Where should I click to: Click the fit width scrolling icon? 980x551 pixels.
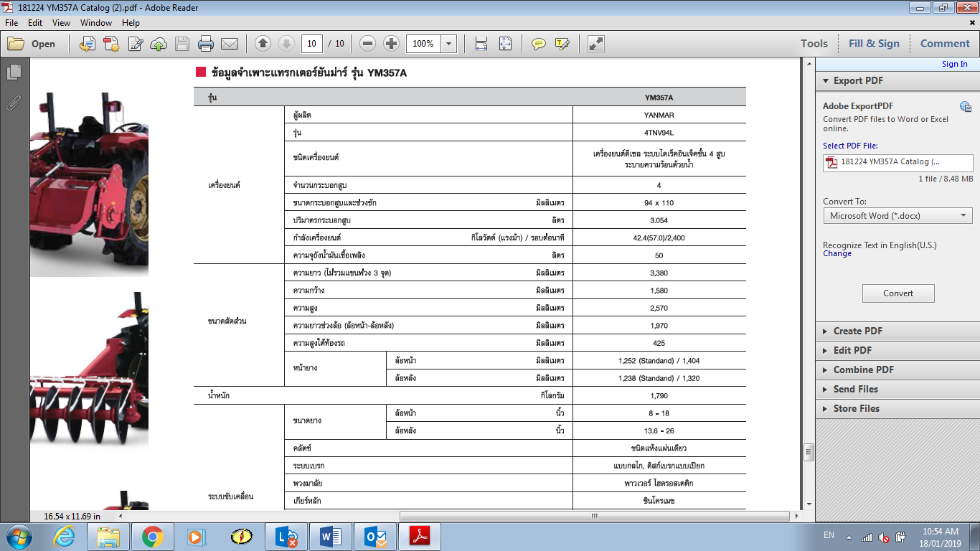[x=481, y=44]
